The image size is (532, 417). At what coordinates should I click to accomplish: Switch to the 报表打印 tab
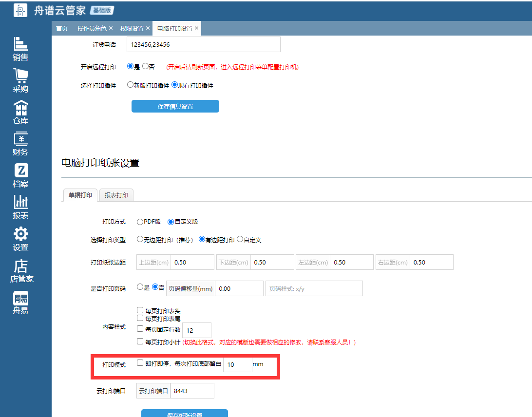coord(116,195)
